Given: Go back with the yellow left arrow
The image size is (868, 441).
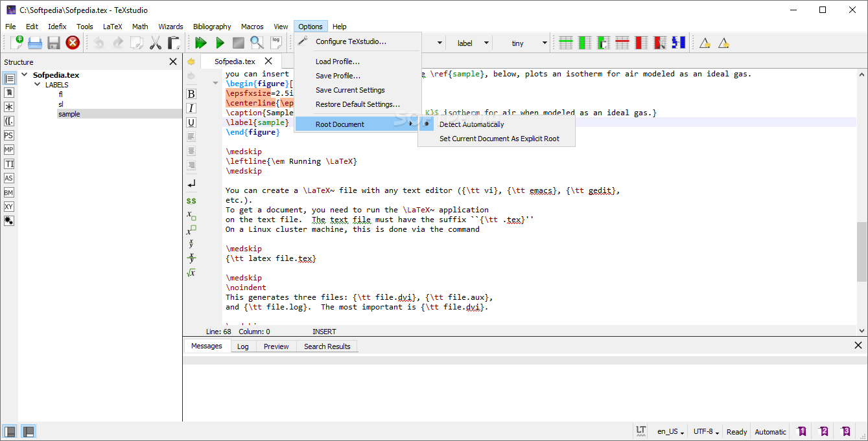Looking at the screenshot, I should click(191, 62).
